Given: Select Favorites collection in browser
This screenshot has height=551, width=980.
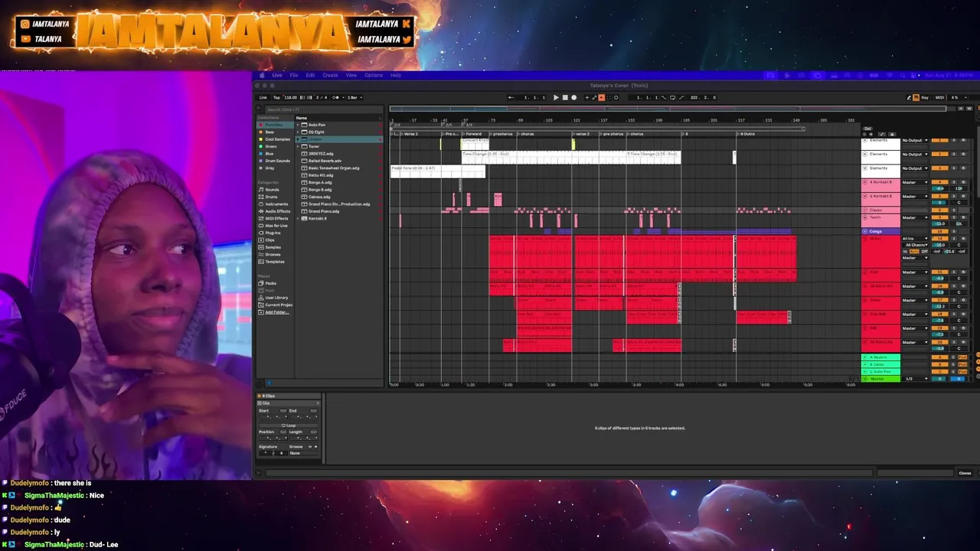Looking at the screenshot, I should click(x=273, y=125).
